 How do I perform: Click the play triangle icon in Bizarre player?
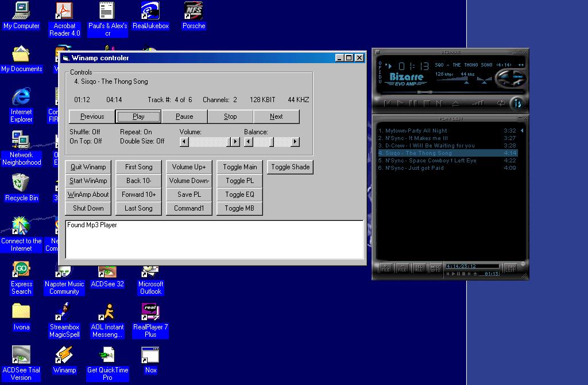(x=400, y=103)
